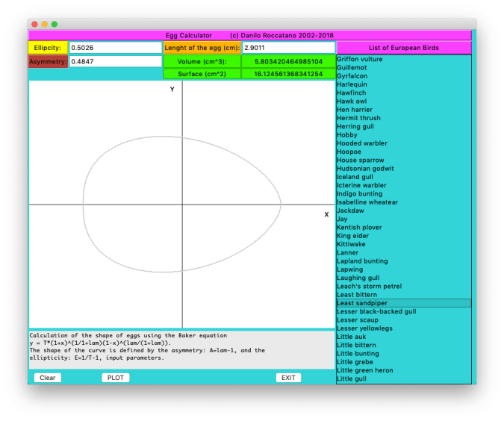
Task: Choose Hoopoe in the bird list
Action: 349,152
